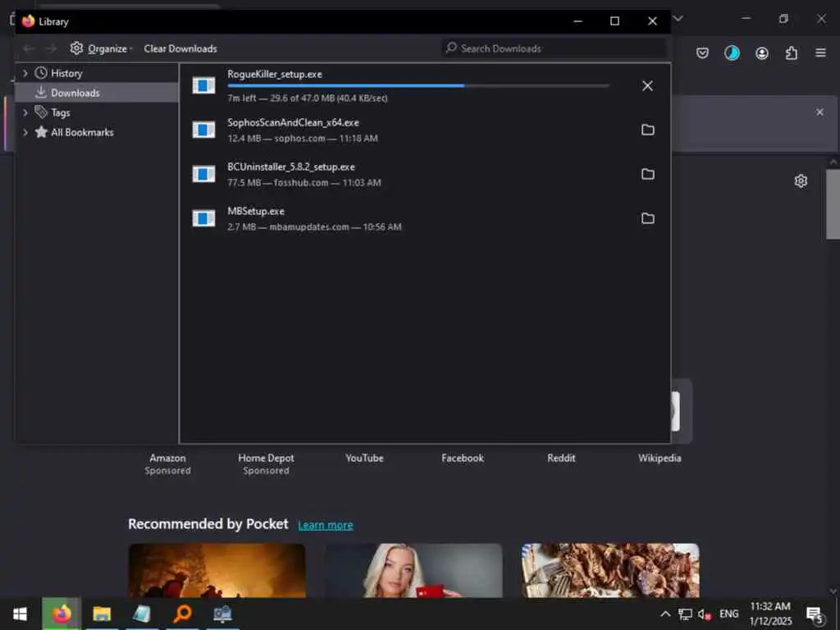Viewport: 840px width, 630px height.
Task: Open the Action Center notifications icon
Action: tap(815, 614)
